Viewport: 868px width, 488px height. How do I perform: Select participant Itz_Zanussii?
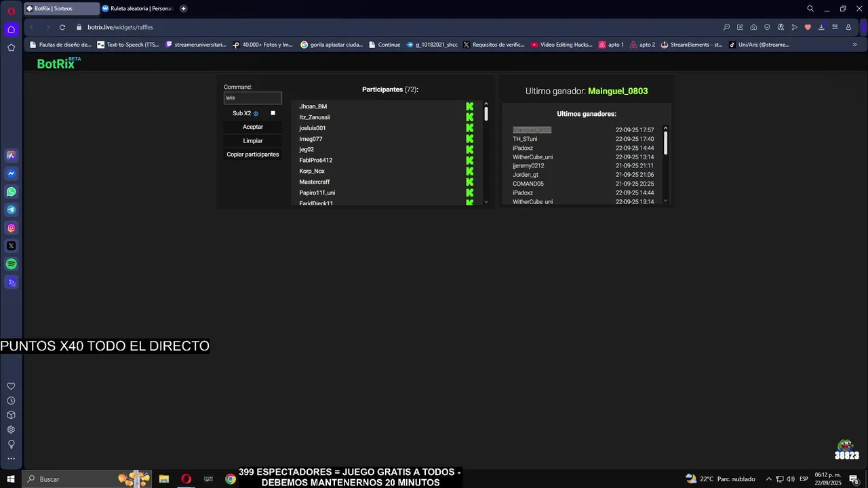click(315, 117)
